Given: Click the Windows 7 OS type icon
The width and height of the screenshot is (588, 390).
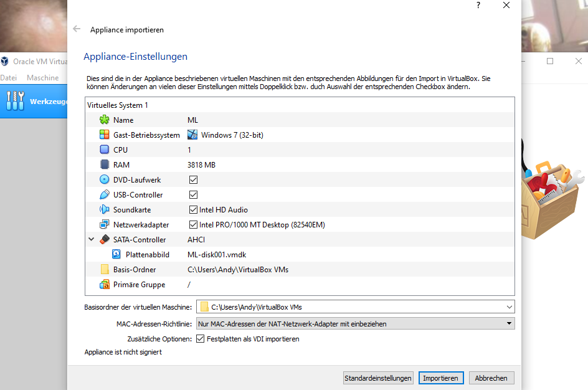Looking at the screenshot, I should pos(192,135).
